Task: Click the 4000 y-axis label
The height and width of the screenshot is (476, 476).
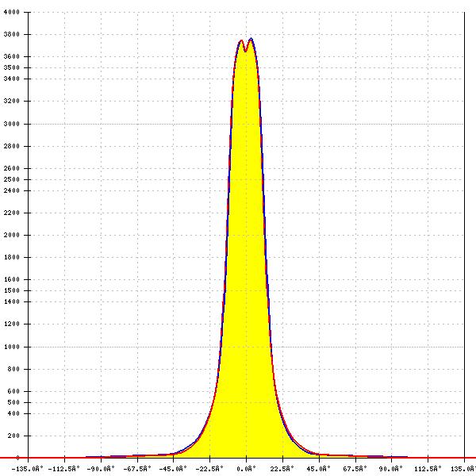Action: point(12,12)
